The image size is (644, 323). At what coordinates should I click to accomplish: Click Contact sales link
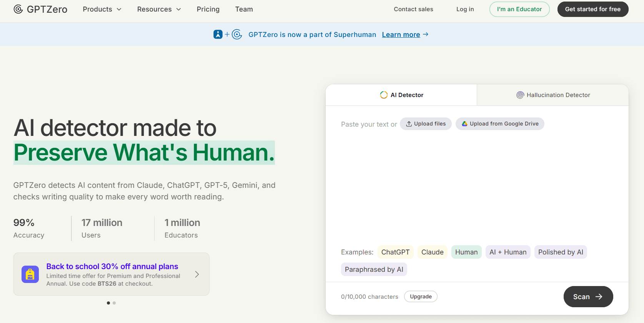413,9
